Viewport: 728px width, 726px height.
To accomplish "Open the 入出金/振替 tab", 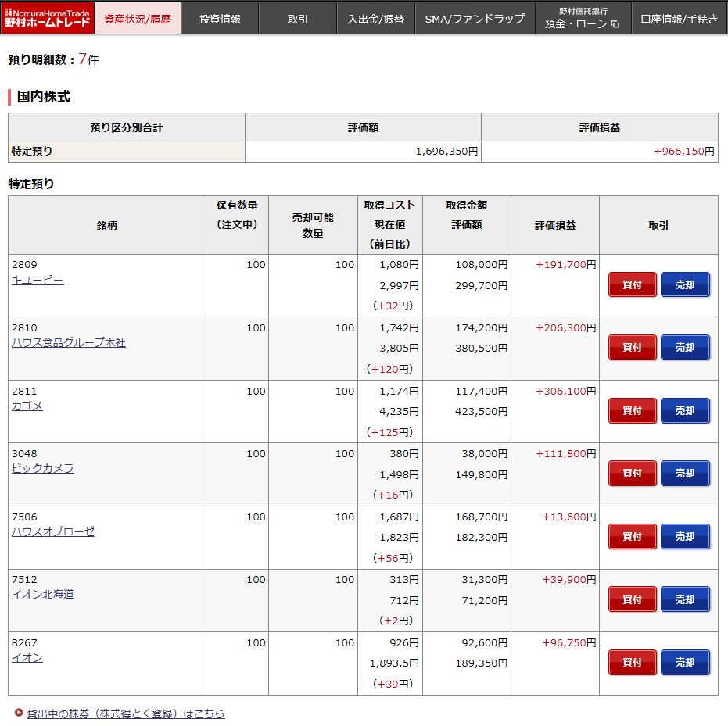I will [x=375, y=18].
